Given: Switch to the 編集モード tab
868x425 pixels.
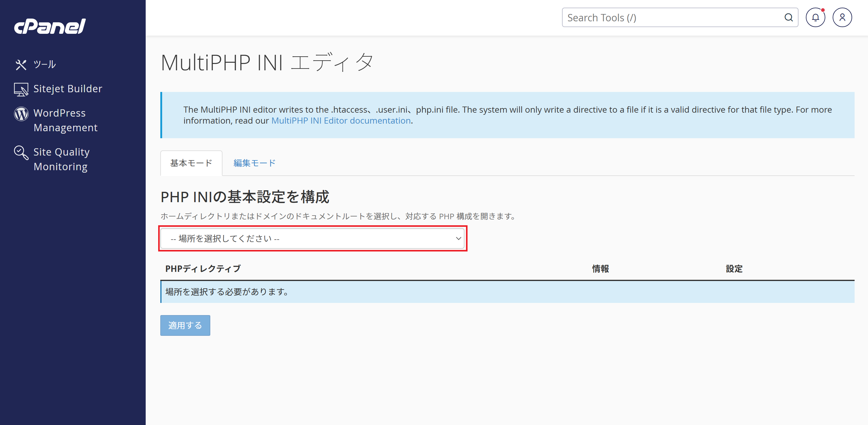Looking at the screenshot, I should click(x=254, y=163).
